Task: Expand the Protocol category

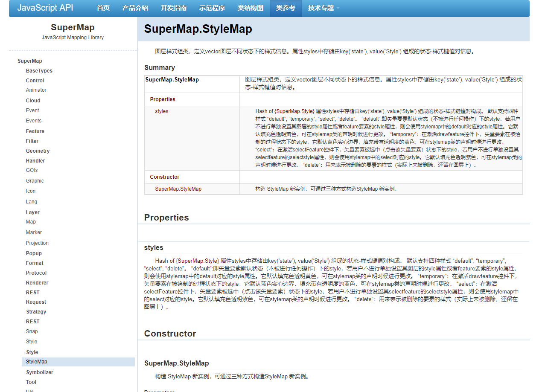Action: pyautogui.click(x=36, y=273)
